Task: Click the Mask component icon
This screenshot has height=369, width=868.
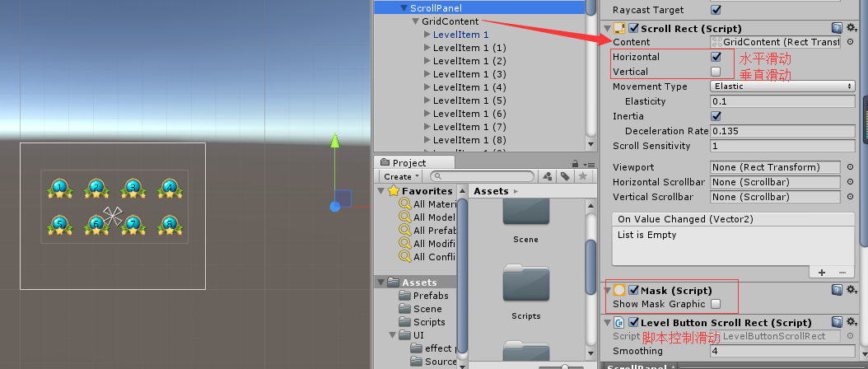Action: pyautogui.click(x=619, y=290)
